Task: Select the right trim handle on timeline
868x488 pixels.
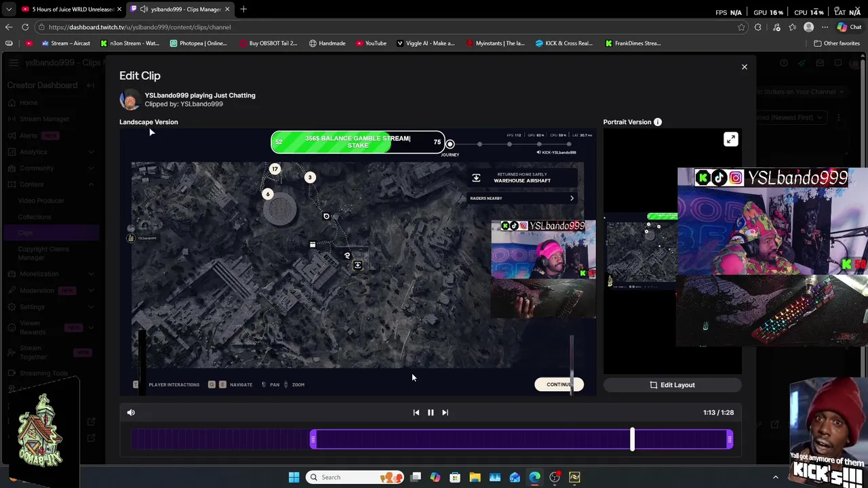Action: point(730,440)
